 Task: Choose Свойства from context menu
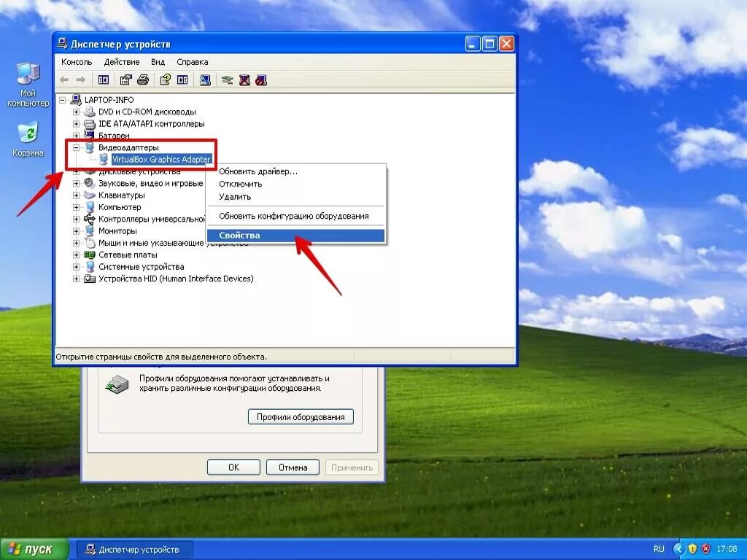click(x=296, y=236)
